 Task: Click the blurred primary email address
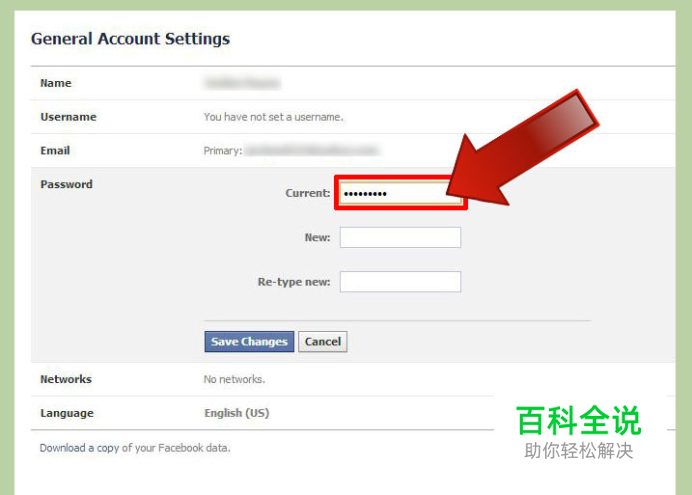click(x=312, y=150)
